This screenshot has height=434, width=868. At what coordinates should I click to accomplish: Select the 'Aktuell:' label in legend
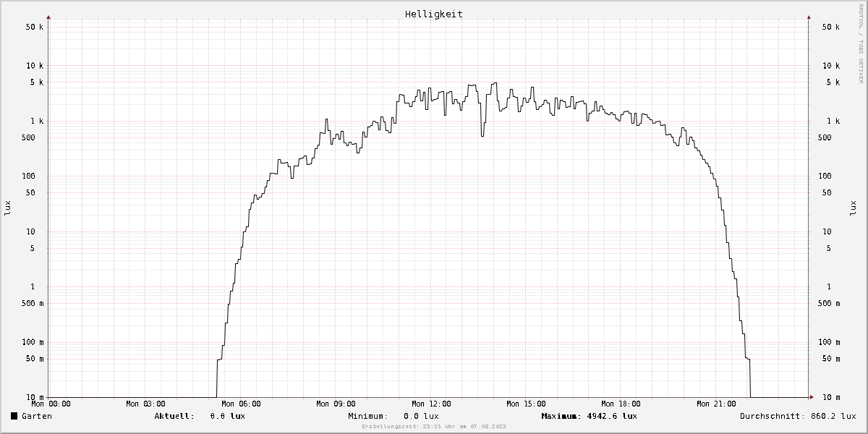pos(174,416)
